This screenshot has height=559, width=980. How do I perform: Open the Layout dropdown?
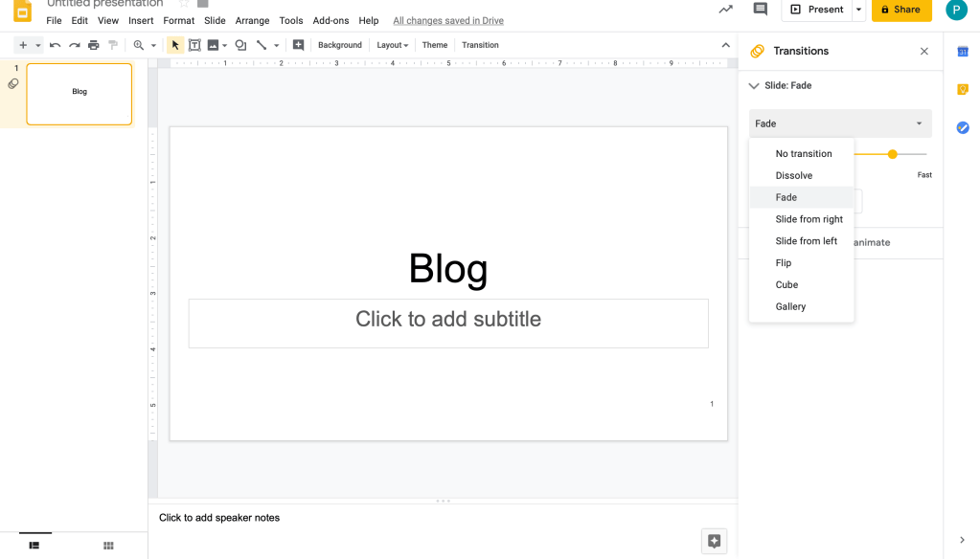392,45
